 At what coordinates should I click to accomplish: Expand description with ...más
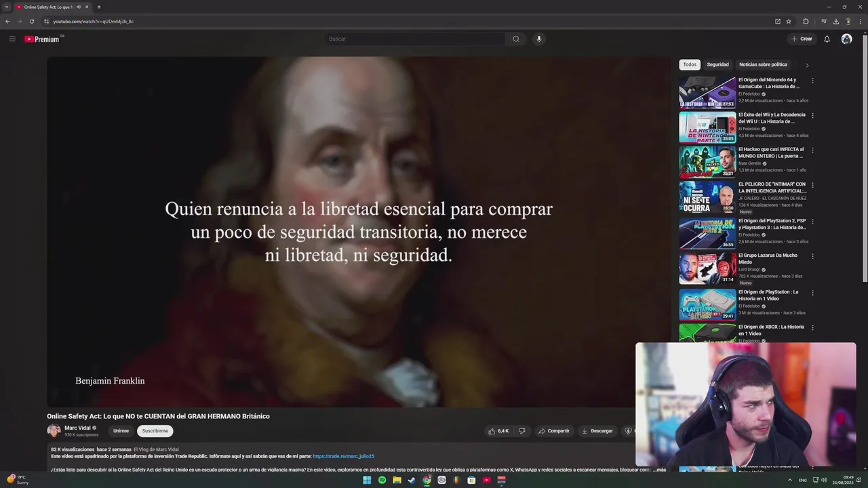pos(658,469)
